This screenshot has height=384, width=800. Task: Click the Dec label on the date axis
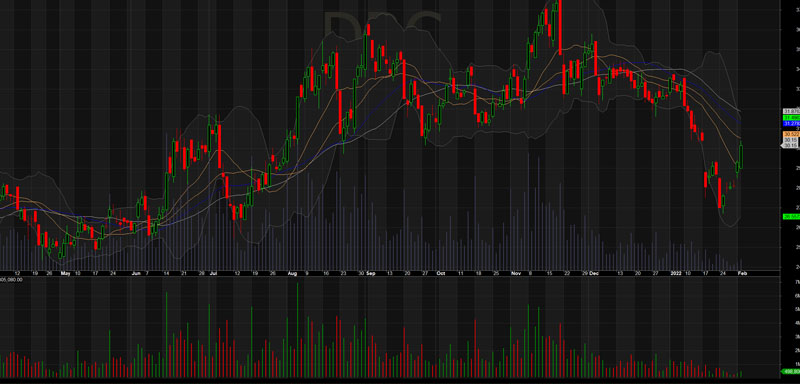point(593,273)
